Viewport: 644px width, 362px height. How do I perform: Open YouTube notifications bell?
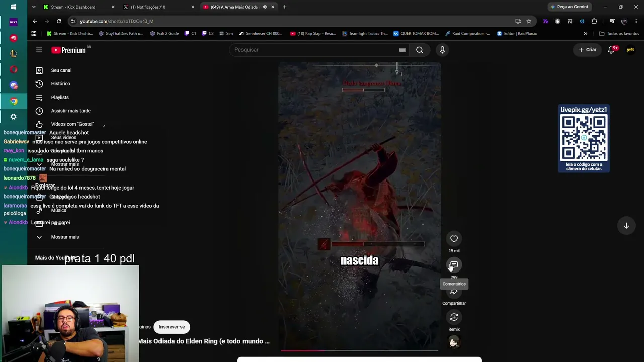click(611, 50)
